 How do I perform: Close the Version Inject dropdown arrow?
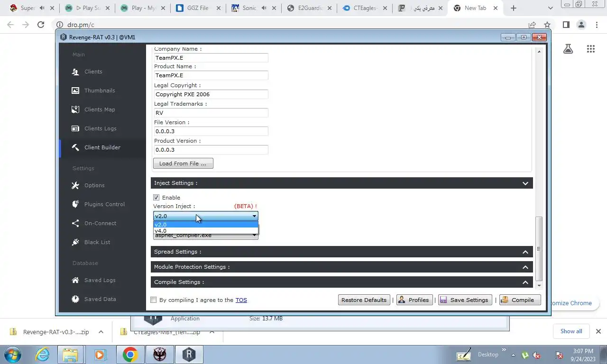(x=254, y=216)
